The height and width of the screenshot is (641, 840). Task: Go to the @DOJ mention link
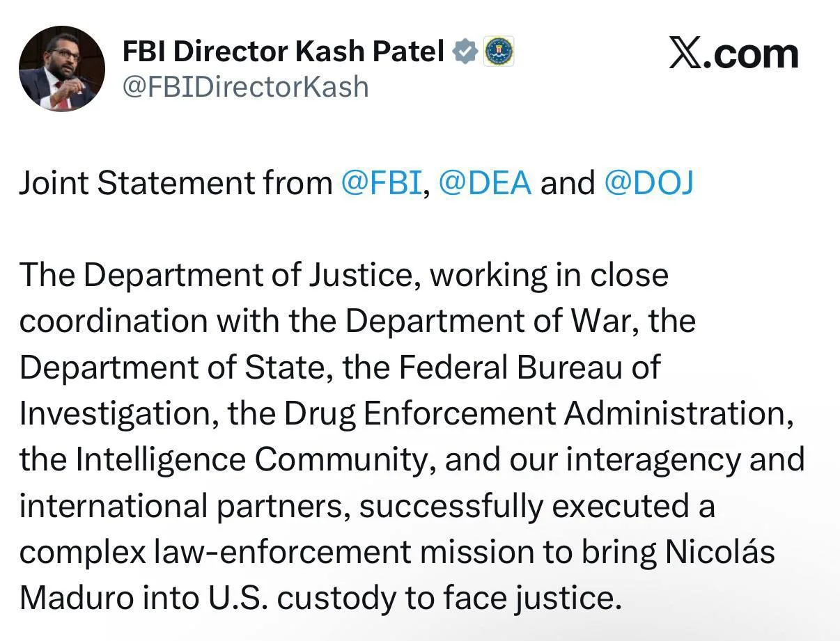click(648, 183)
